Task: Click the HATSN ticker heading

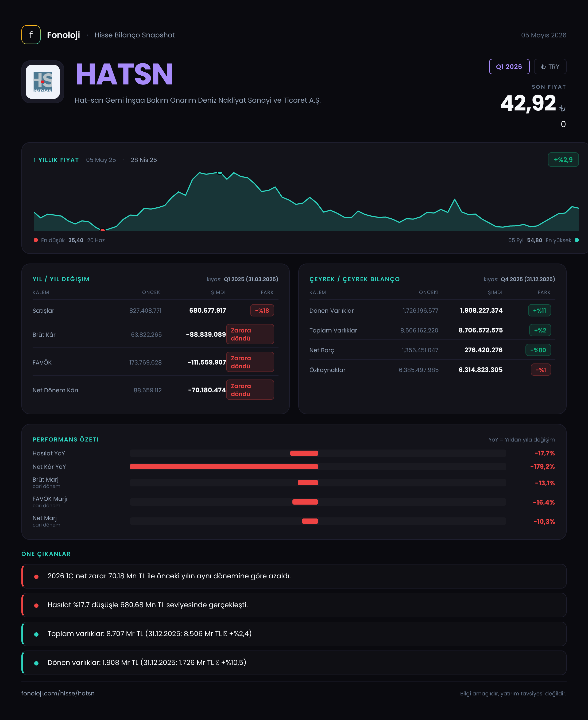Action: [x=124, y=75]
